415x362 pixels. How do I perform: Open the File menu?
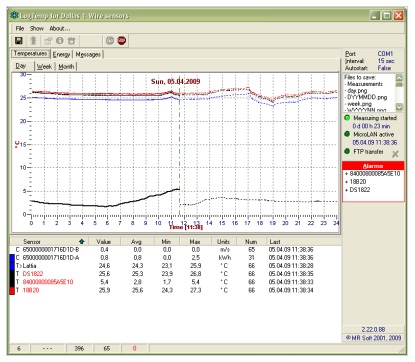pos(20,29)
